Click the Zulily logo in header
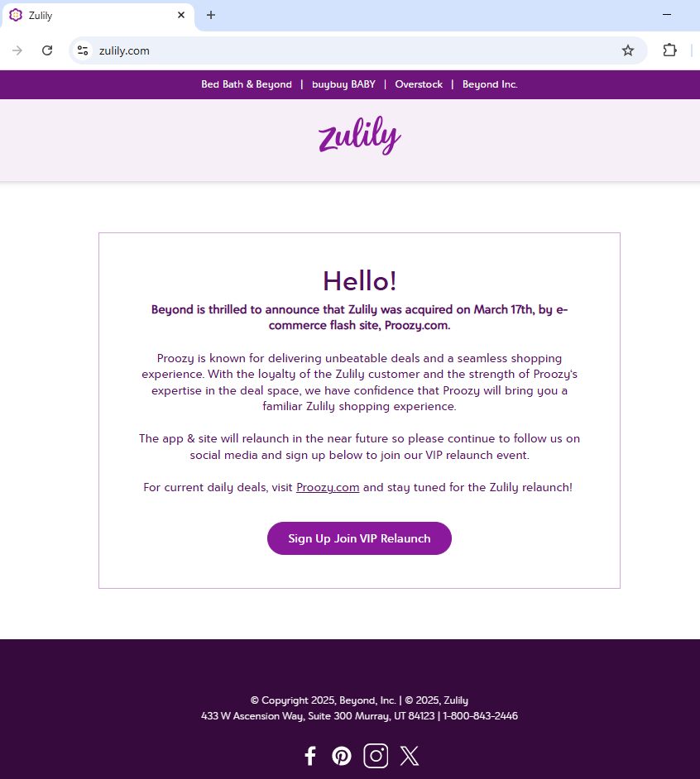Image resolution: width=700 pixels, height=779 pixels. pos(359,135)
